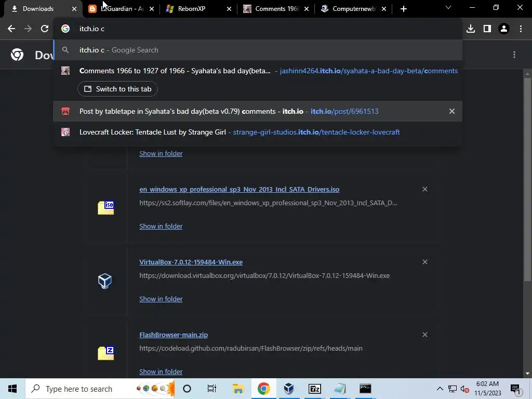Select Lovecraft Locker suggestion
This screenshot has width=532, height=399.
click(x=258, y=132)
